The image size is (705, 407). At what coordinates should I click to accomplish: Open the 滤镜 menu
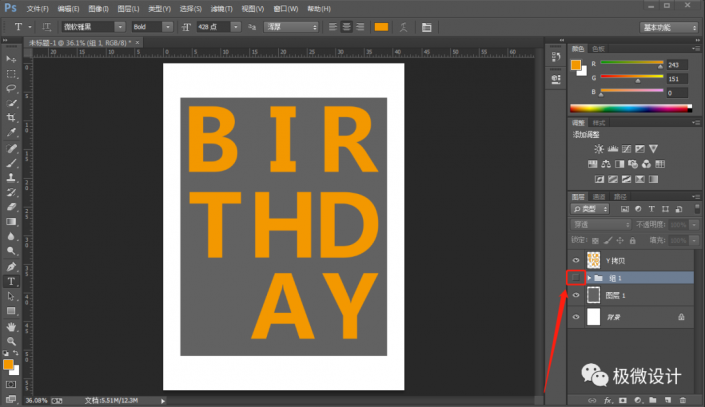click(222, 7)
